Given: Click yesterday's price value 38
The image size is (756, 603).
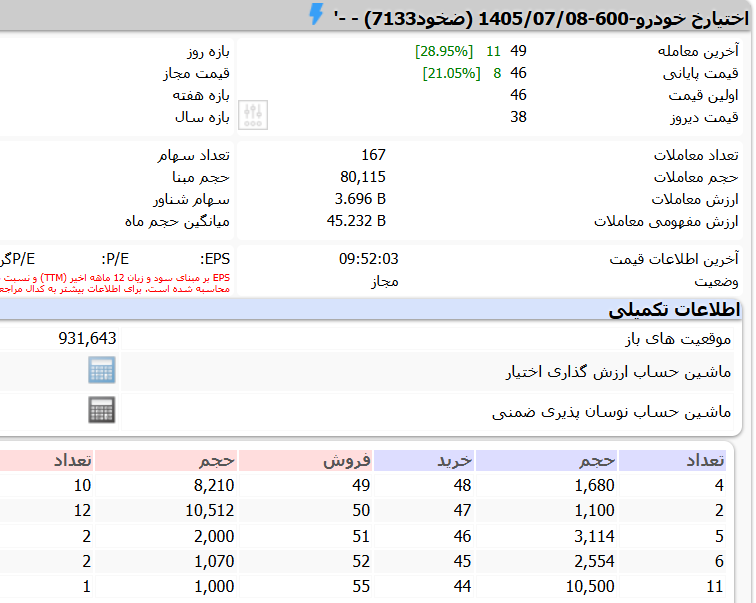Looking at the screenshot, I should click(518, 117).
